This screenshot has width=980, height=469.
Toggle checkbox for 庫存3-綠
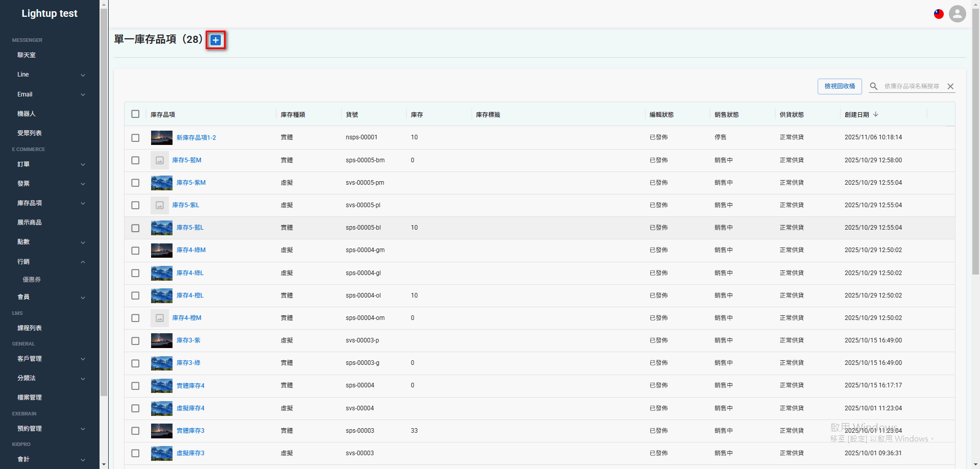pyautogui.click(x=135, y=363)
